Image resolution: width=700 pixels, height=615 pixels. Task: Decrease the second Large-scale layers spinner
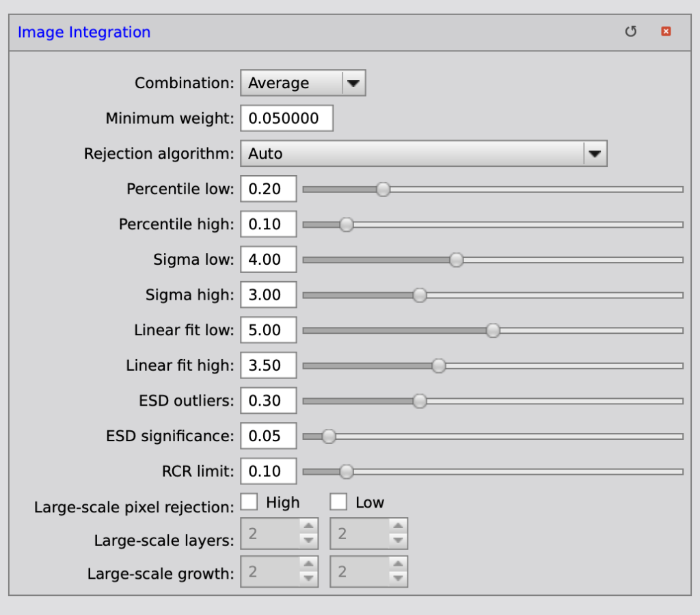pyautogui.click(x=398, y=540)
